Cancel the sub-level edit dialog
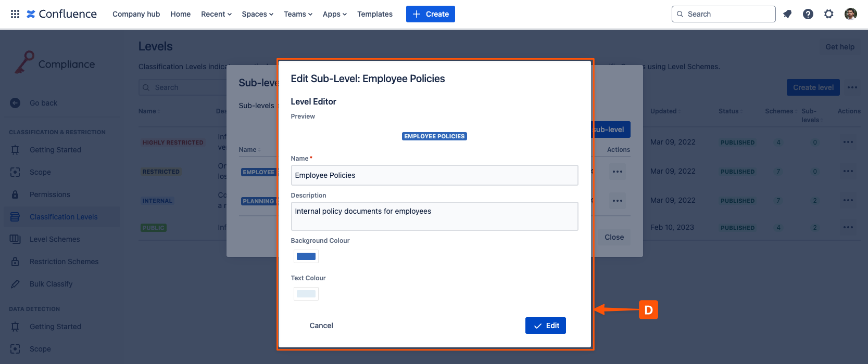Viewport: 868px width, 364px height. pyautogui.click(x=321, y=326)
